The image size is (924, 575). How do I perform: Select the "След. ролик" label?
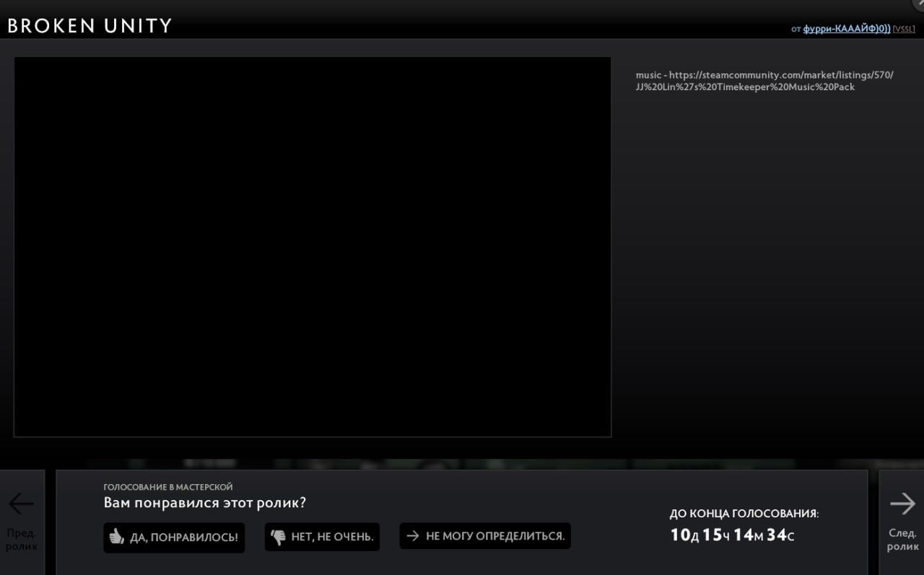pyautogui.click(x=902, y=540)
